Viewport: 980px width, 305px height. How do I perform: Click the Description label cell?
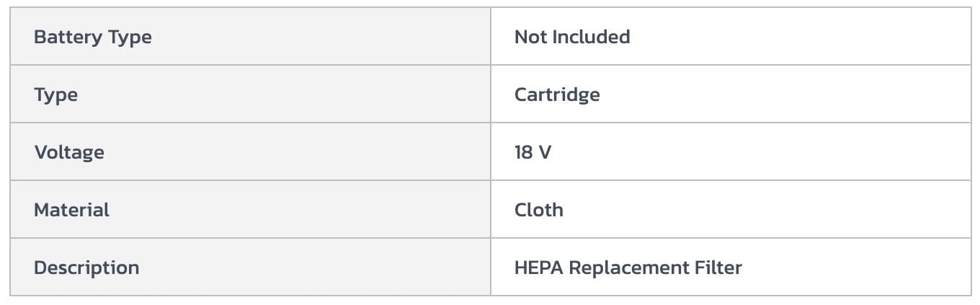click(x=86, y=268)
